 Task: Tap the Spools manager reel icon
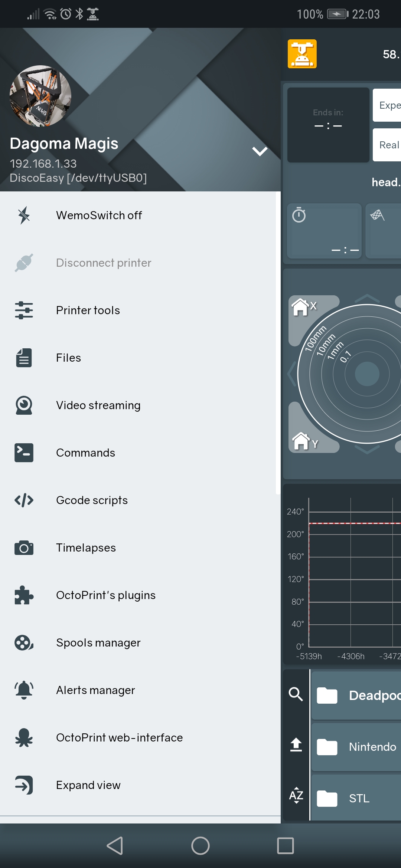(x=24, y=643)
